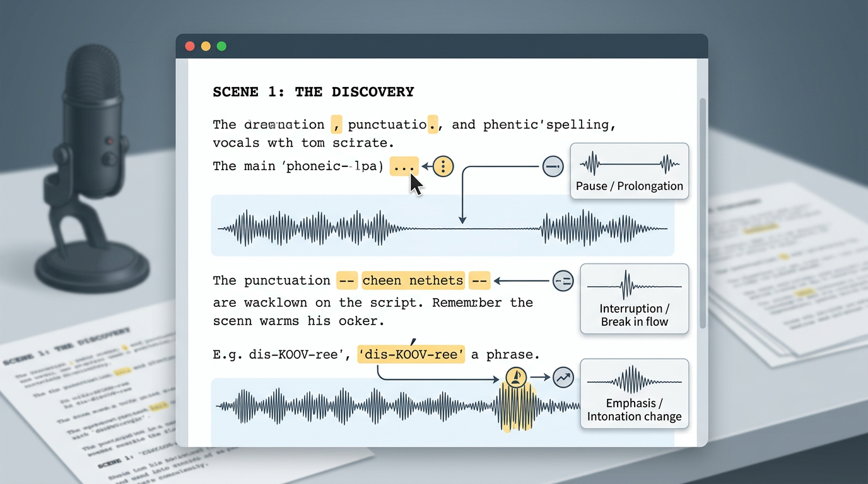Click the unhighlighted 'E.g. dis-KOOV-ree'' text
Screen dimensions: 868x484
coord(282,355)
